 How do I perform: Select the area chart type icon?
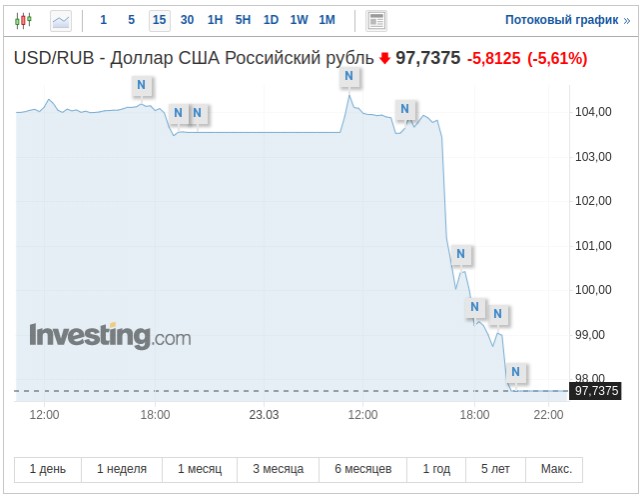pyautogui.click(x=61, y=21)
